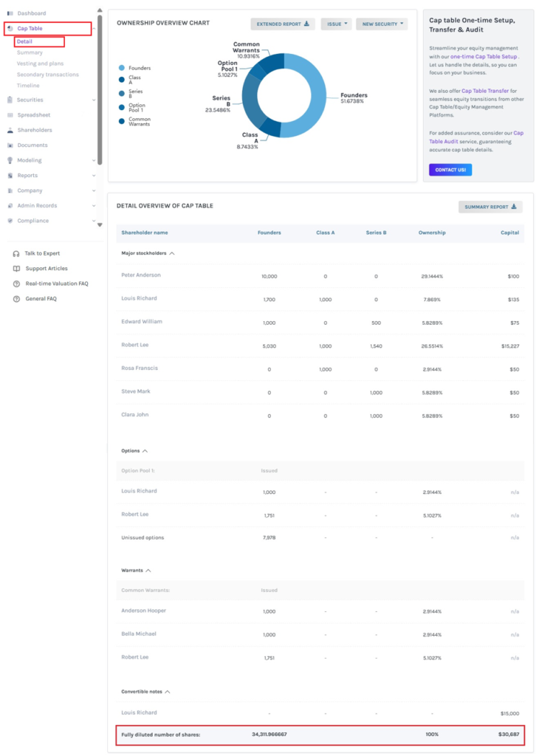Expand the Company sidebar menu
This screenshot has width=539, height=756.
point(94,191)
